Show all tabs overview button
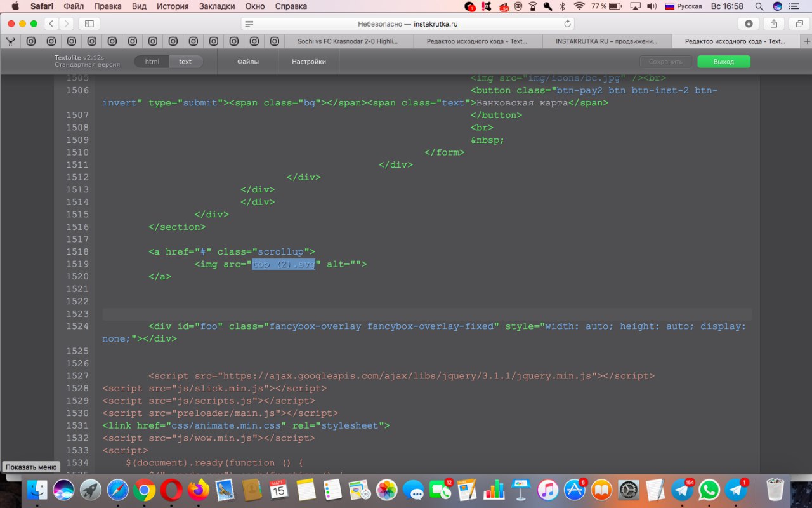This screenshot has width=812, height=508. (799, 23)
